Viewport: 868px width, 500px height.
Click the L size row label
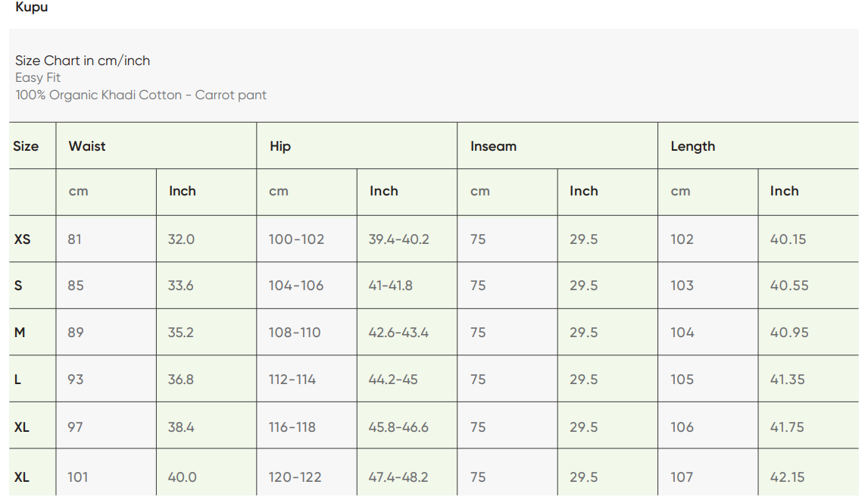coord(17,380)
